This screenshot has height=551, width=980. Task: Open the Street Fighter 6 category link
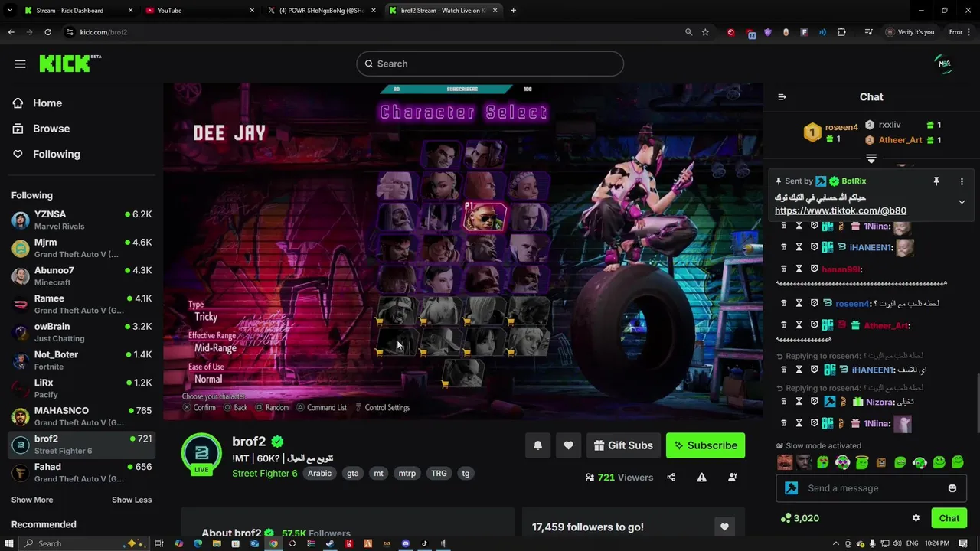tap(264, 473)
